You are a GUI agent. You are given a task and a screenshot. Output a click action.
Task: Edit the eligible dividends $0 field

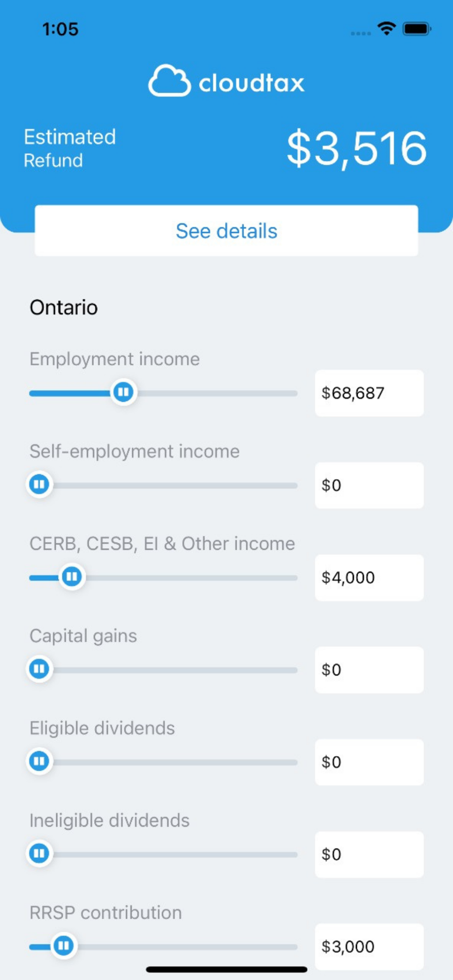pyautogui.click(x=369, y=762)
